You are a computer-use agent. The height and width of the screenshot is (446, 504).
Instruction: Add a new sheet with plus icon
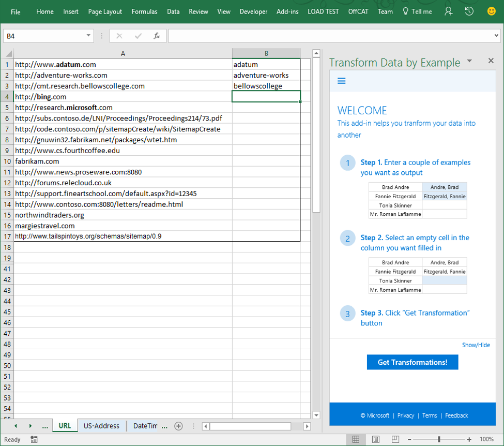[x=178, y=426]
